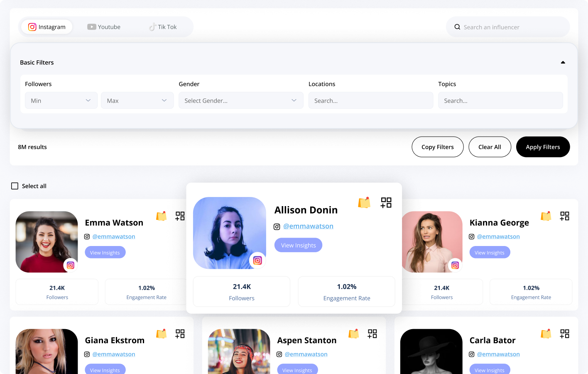Open Kianna George's @emmawatson handle link

(x=498, y=236)
